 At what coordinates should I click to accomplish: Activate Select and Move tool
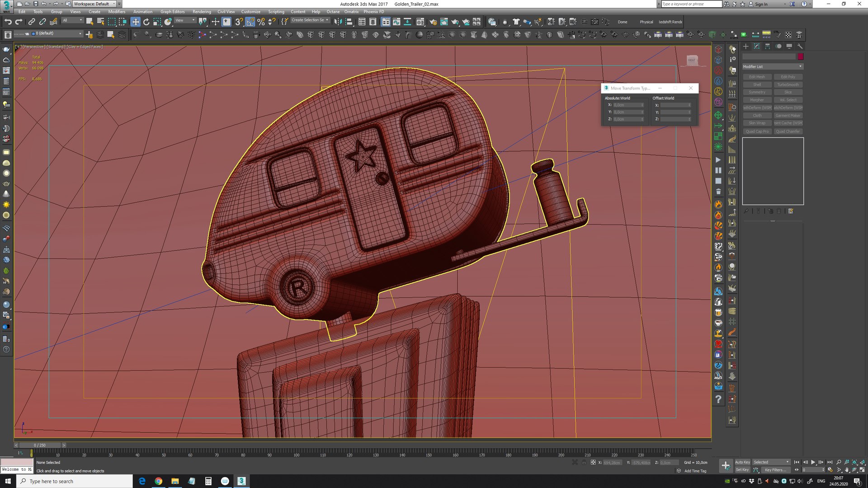[135, 21]
